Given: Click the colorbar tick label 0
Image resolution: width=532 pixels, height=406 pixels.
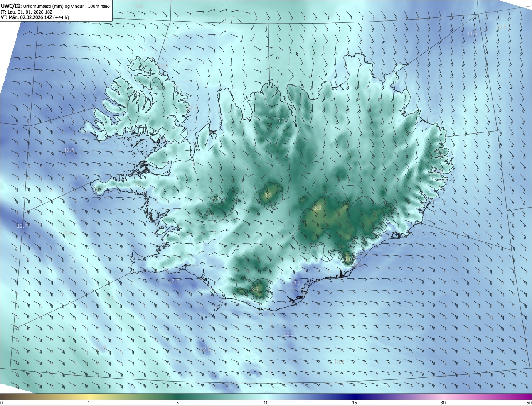Looking at the screenshot, I should coord(1,403).
